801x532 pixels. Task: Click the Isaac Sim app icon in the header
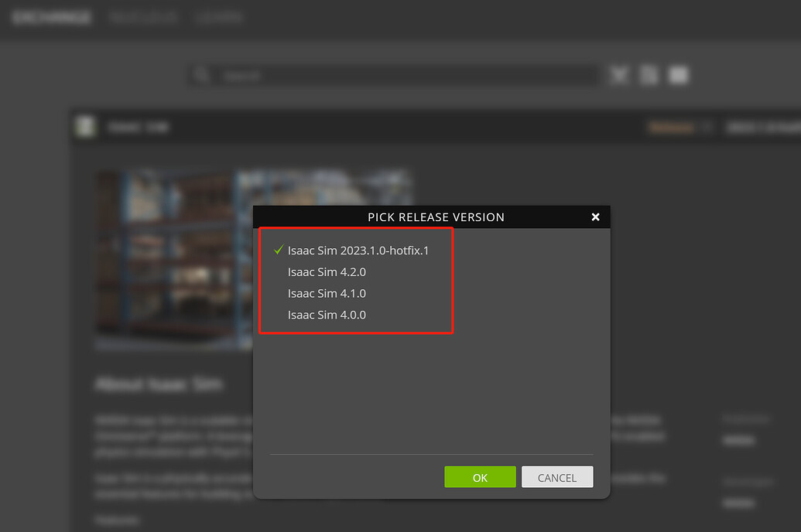[85, 126]
